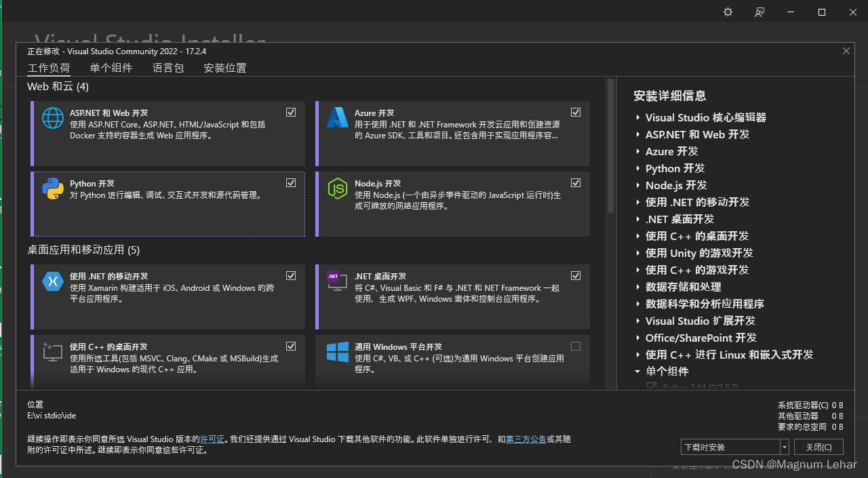Click the 桌面应用和移动应用 (5) heading

click(x=83, y=250)
